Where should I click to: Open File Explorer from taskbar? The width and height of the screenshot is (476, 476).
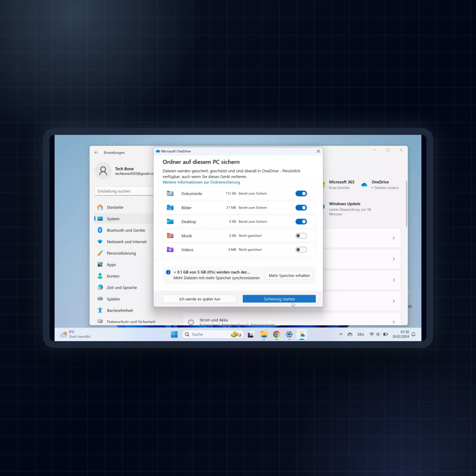pyautogui.click(x=264, y=335)
